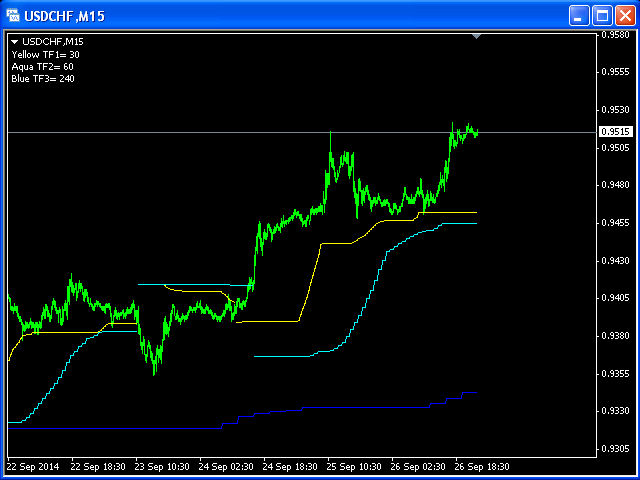Select the 'Aqua TF2= 60' indicator label

(x=42, y=67)
